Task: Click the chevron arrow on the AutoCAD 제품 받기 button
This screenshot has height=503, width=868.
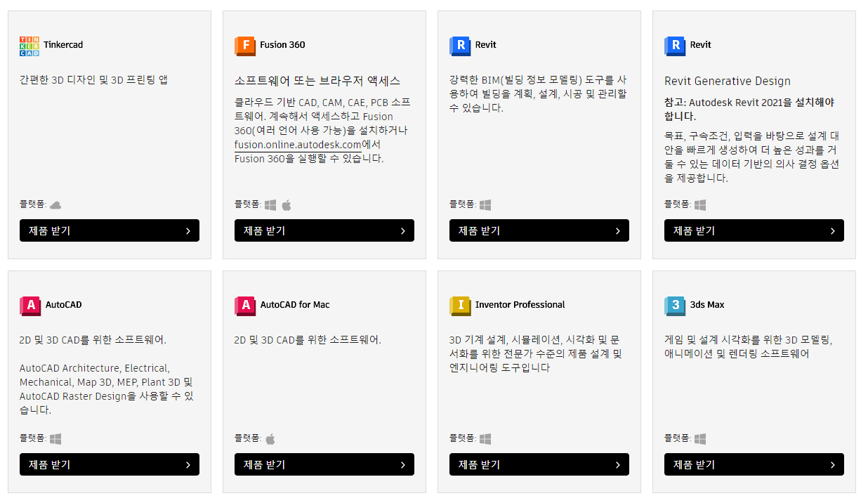Action: coord(188,464)
